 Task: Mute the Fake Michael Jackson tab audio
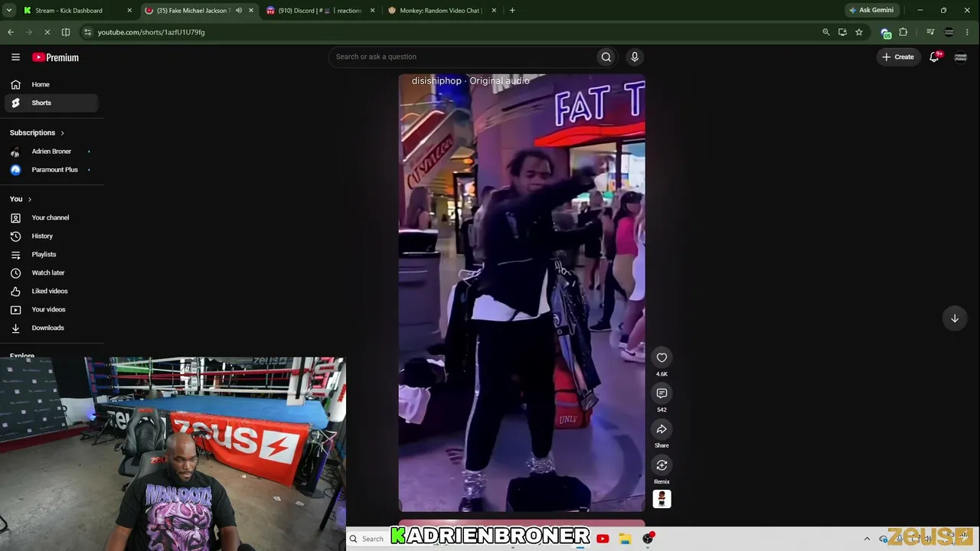coord(238,11)
